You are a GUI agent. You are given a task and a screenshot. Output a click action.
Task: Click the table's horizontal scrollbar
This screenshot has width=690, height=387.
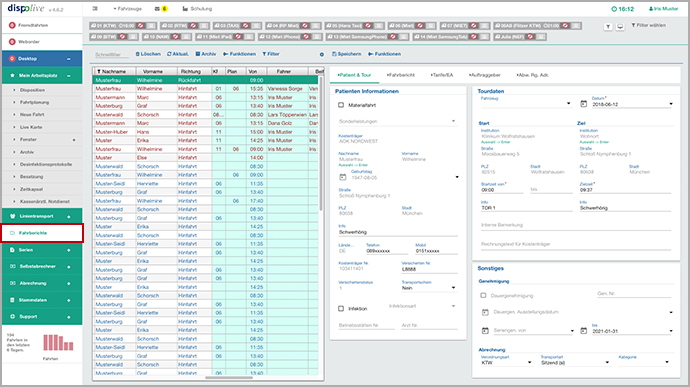tap(229, 377)
